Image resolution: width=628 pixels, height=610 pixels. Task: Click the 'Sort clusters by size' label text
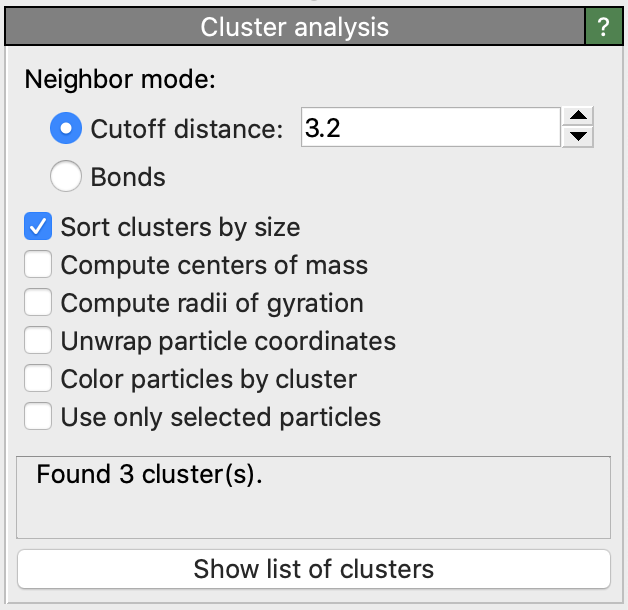pyautogui.click(x=180, y=227)
